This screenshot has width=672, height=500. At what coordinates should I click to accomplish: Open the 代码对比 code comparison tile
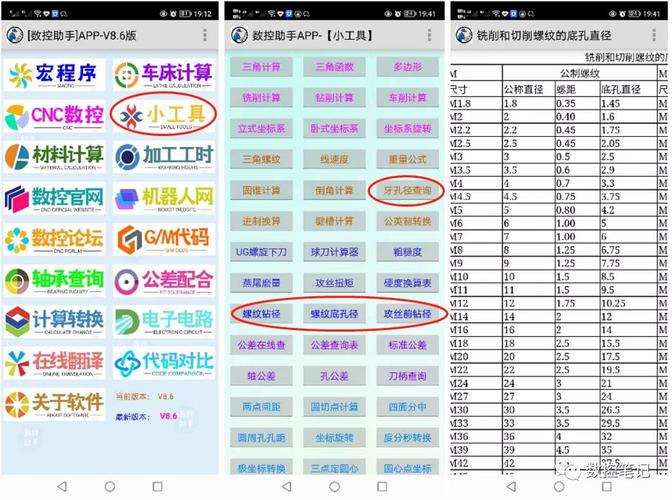164,363
